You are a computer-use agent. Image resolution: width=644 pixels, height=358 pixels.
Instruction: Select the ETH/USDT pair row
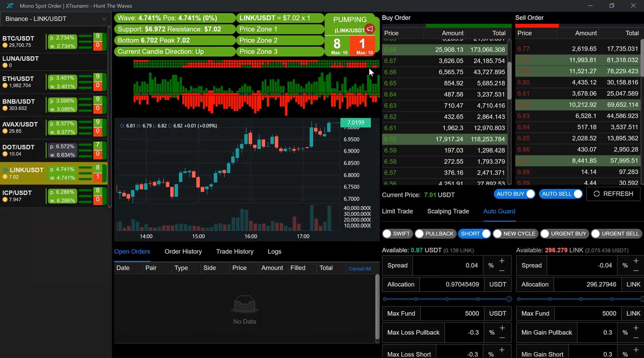54,82
